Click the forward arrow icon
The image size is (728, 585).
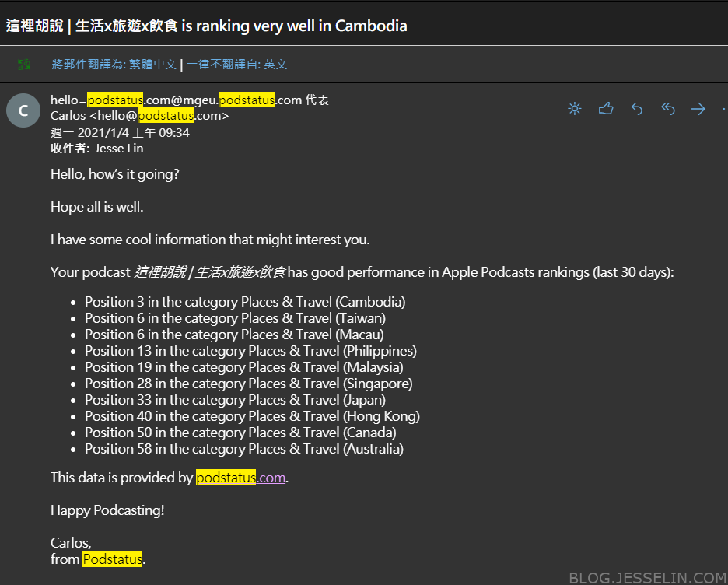pyautogui.click(x=698, y=109)
